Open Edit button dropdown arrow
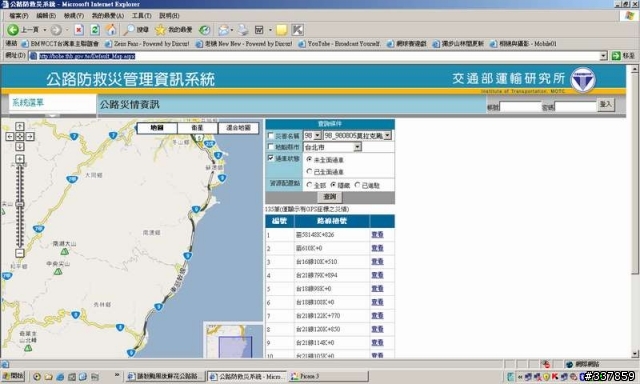The width and height of the screenshot is (640, 384). [270, 30]
